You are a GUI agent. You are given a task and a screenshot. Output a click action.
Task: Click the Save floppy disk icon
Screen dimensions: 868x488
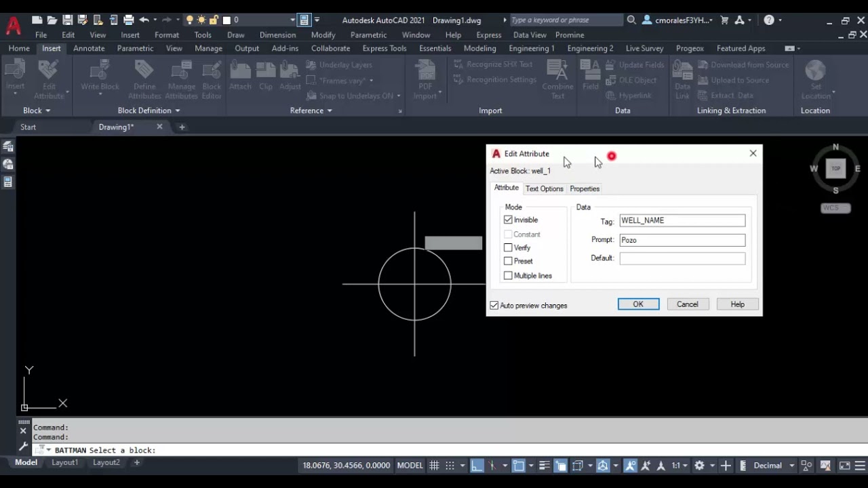pyautogui.click(x=67, y=20)
